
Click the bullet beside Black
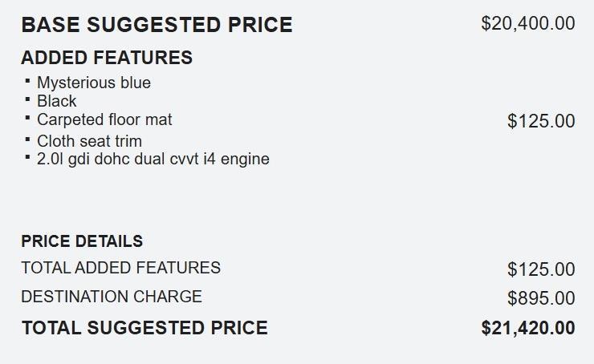click(x=27, y=99)
